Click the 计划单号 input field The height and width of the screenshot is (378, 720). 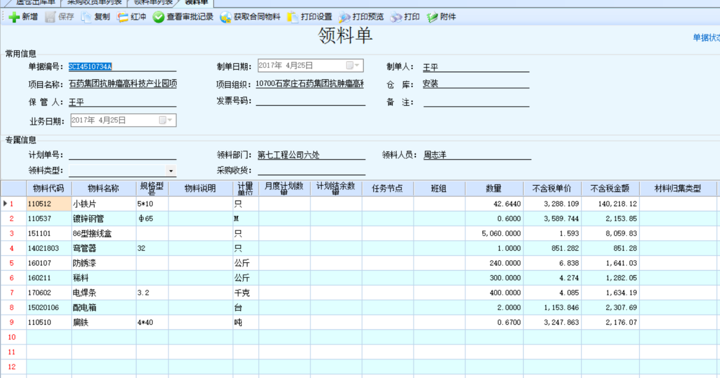point(122,155)
